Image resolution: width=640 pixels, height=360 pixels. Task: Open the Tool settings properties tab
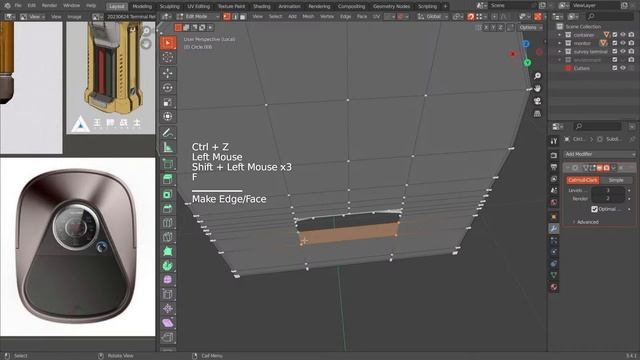[x=554, y=141]
